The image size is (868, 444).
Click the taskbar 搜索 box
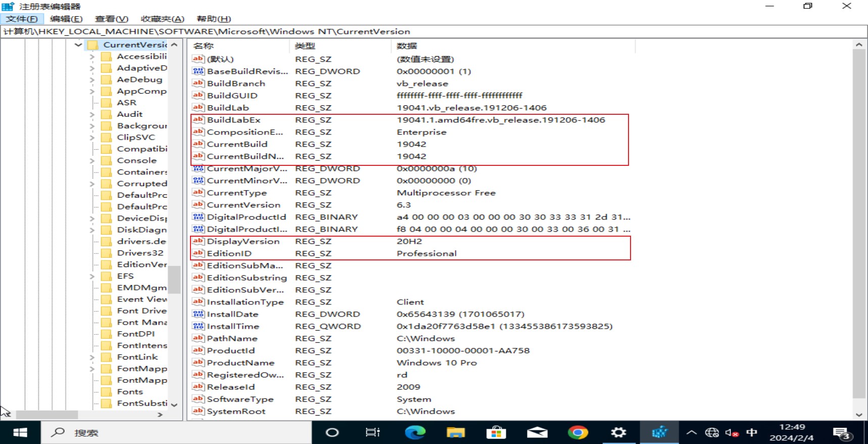176,432
